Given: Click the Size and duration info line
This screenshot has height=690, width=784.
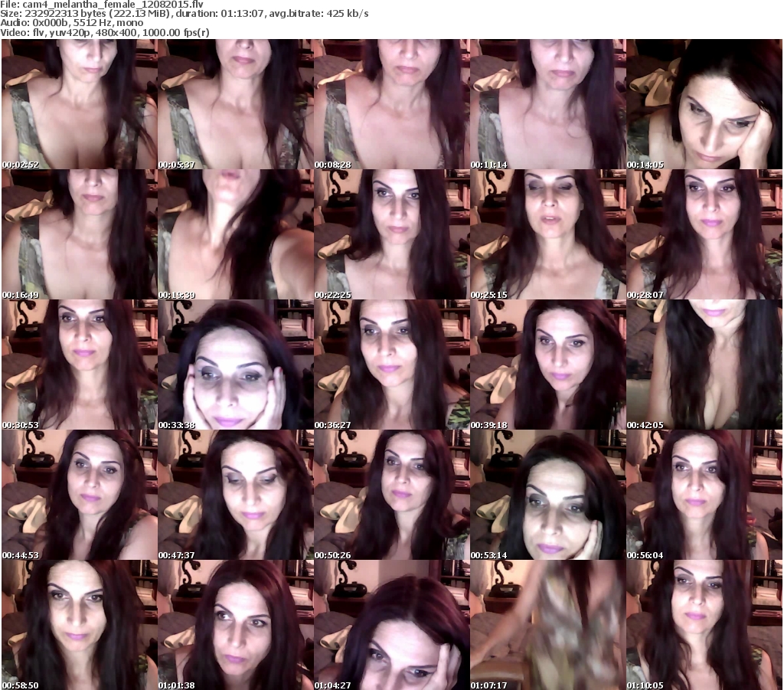Looking at the screenshot, I should tap(185, 14).
